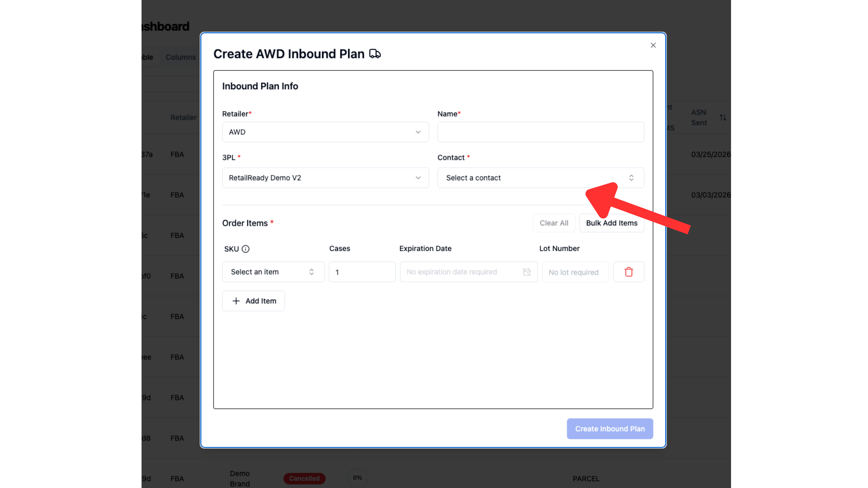Click the truck icon beside dialog title
The image size is (868, 488).
[375, 54]
